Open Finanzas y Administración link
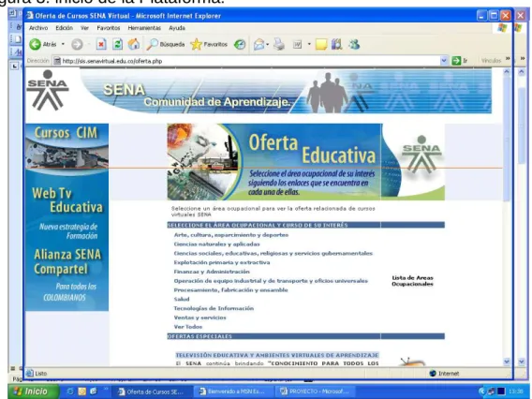 (212, 272)
